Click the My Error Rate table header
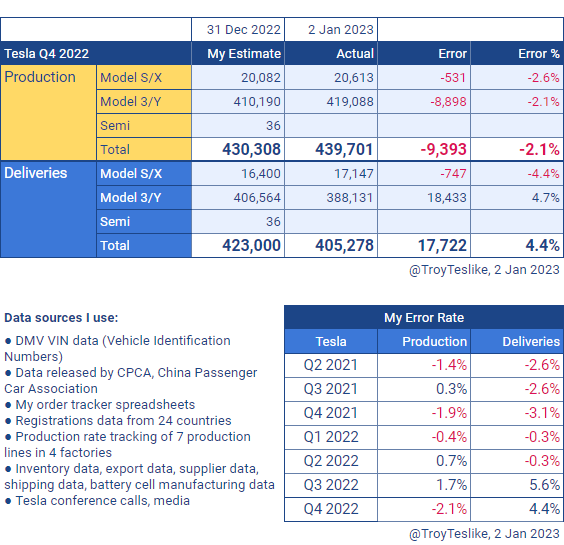 (424, 317)
